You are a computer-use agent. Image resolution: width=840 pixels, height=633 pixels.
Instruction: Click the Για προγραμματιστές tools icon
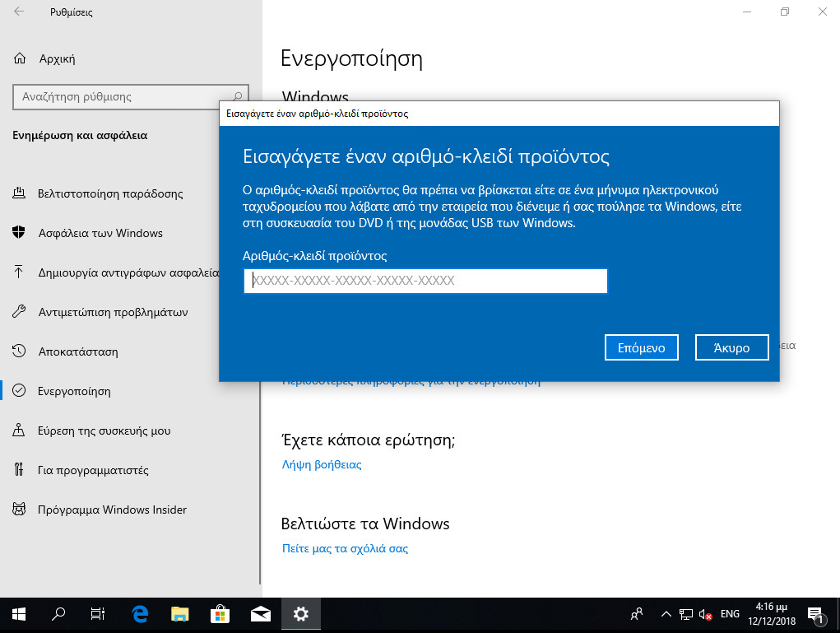tap(19, 470)
